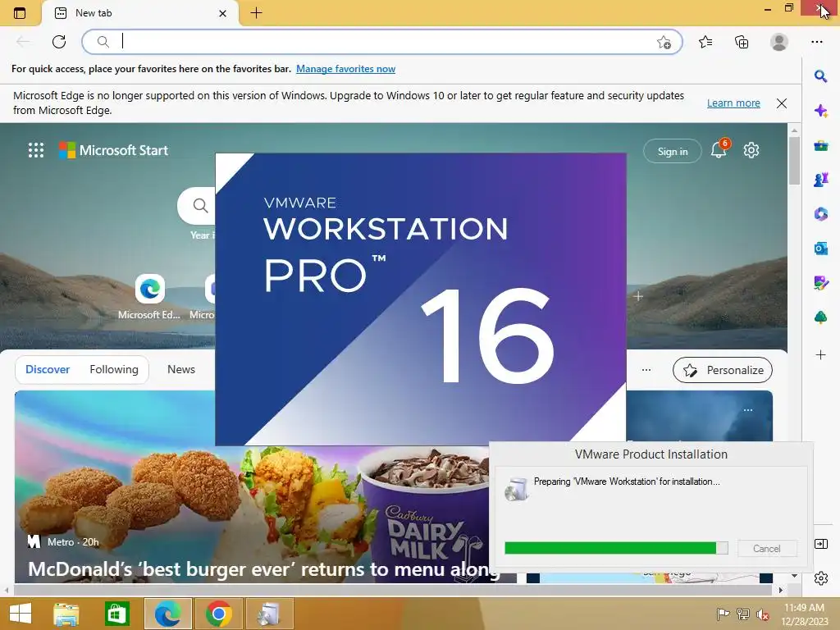Image resolution: width=840 pixels, height=630 pixels.
Task: Open feed more options ellipsis
Action: 646,370
